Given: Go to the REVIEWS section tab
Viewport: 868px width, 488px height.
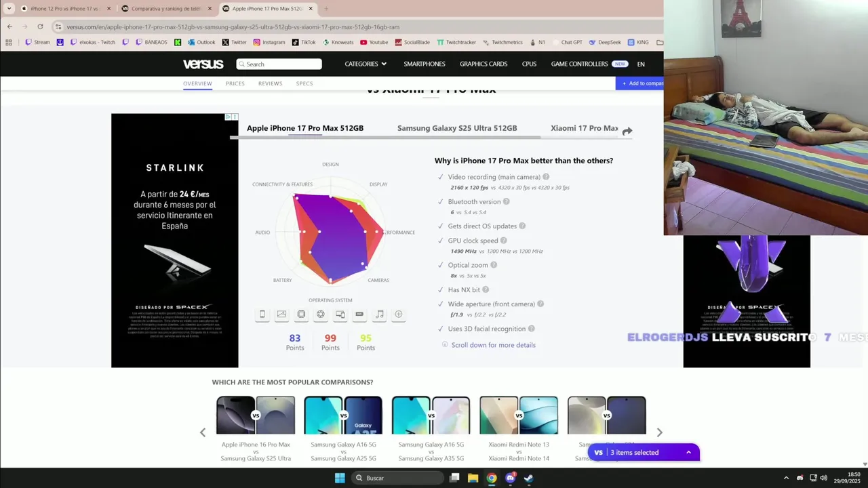Looking at the screenshot, I should coord(270,83).
